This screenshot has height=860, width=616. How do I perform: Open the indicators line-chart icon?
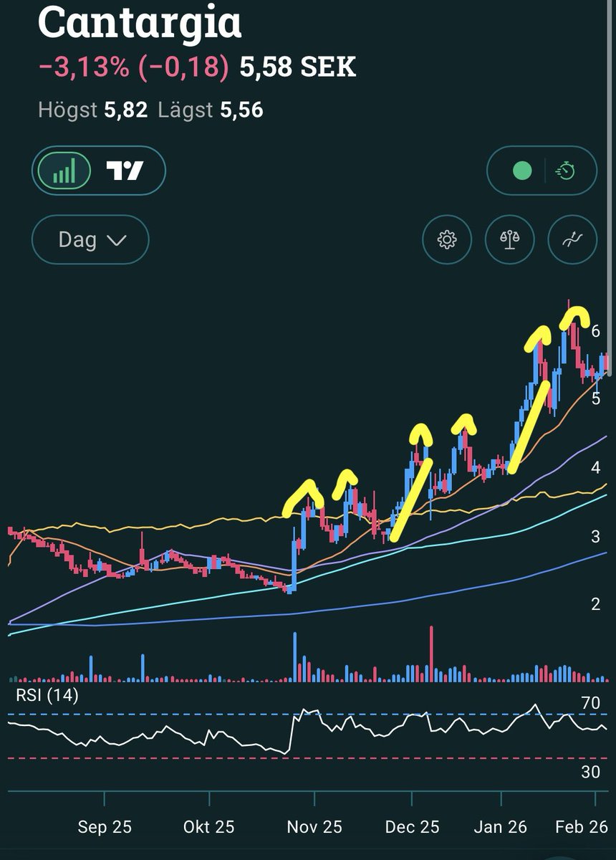572,239
